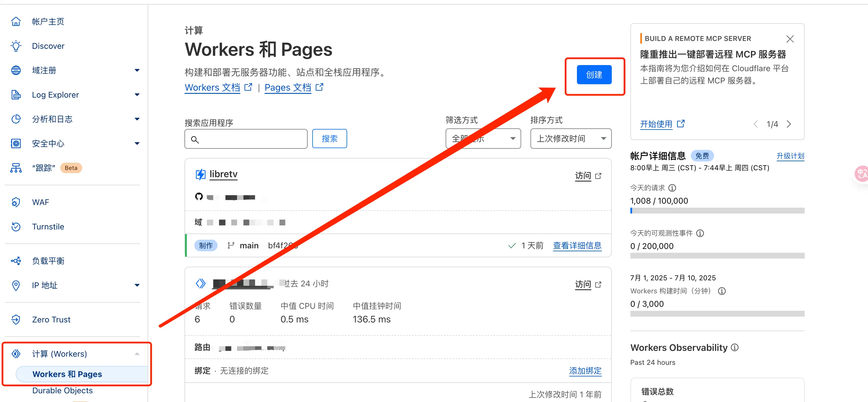Click external link icon next to 开始使用
The width and height of the screenshot is (868, 402).
681,124
